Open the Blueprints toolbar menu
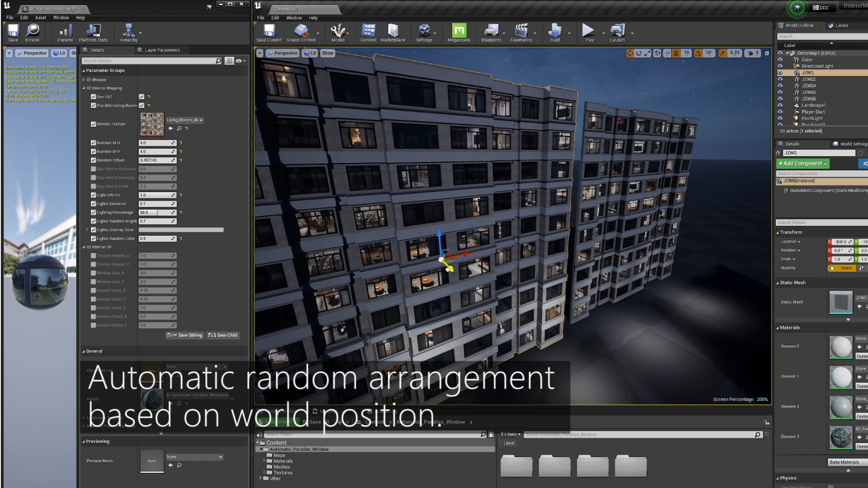868x488 pixels. point(491,32)
